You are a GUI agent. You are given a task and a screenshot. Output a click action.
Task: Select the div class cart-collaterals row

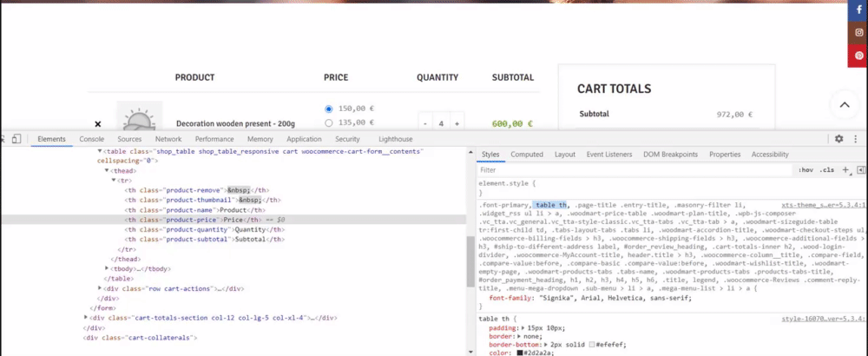click(140, 337)
